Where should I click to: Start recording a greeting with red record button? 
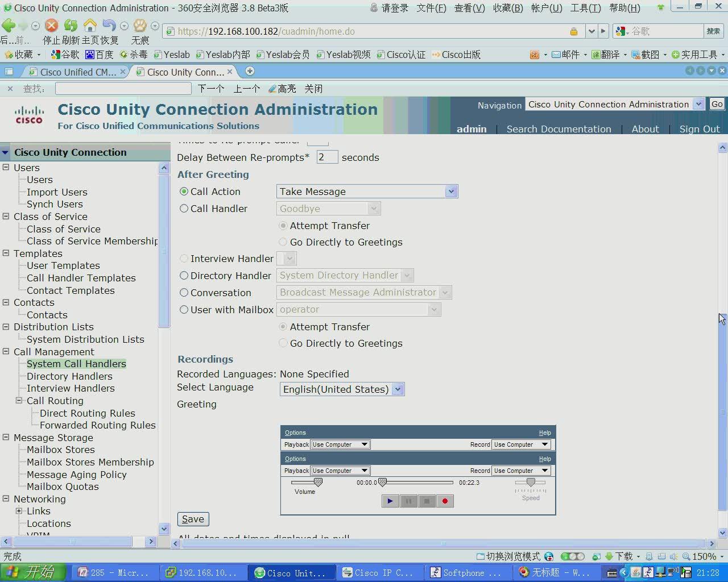tap(445, 501)
